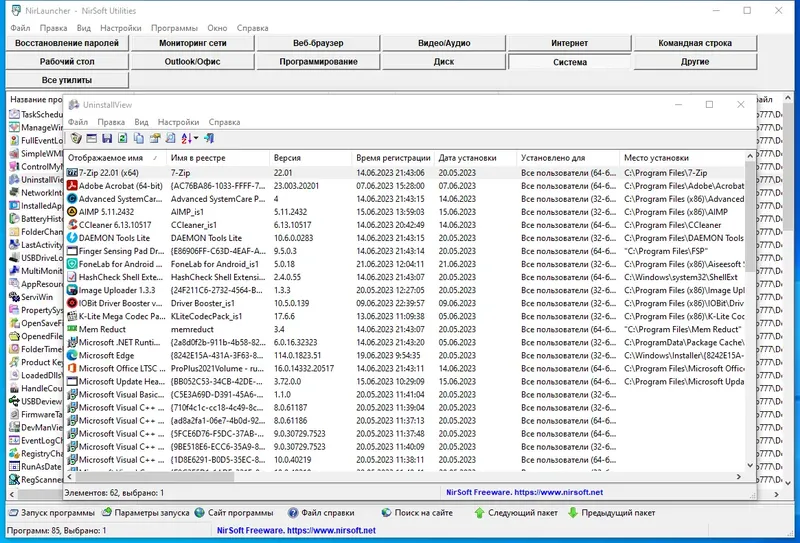Click the A-Z sort toolbar icon
Viewport: 800px width, 543px height.
[x=186, y=138]
